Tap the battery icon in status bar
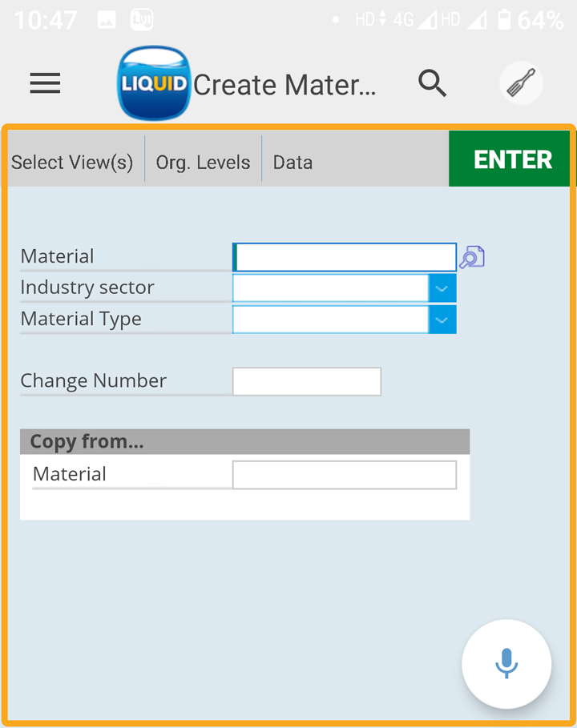Screen dimensions: 577x728 503,20
